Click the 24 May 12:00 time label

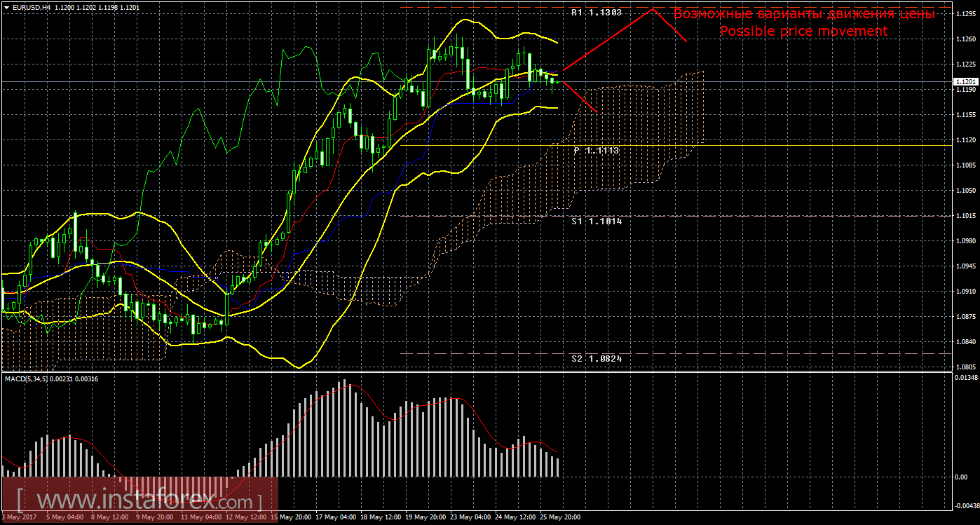point(515,517)
